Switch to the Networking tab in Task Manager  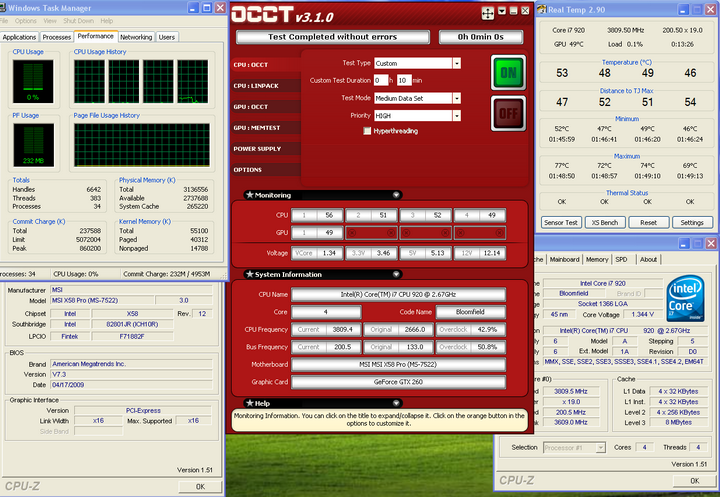click(x=136, y=37)
